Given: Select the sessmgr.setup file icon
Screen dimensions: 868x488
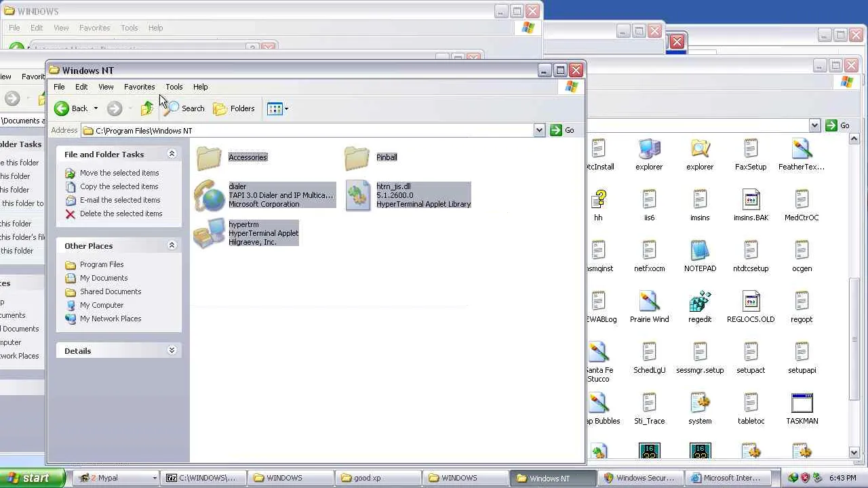Looking at the screenshot, I should (x=700, y=352).
